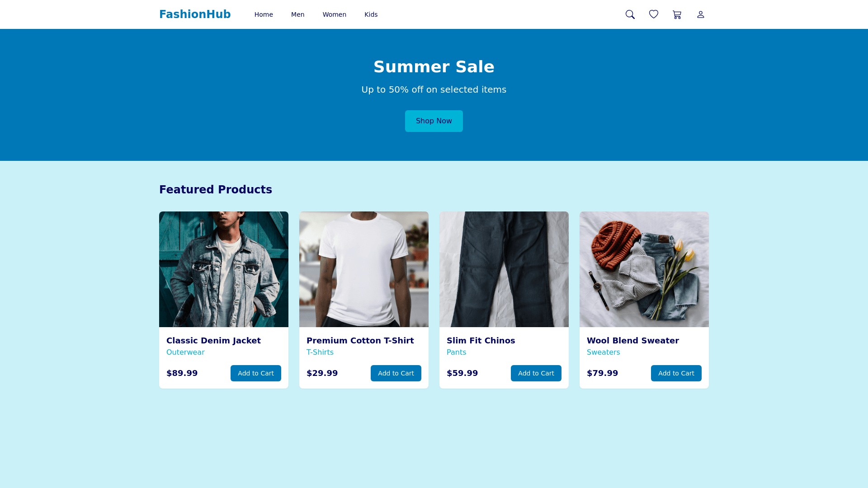Open the Women navigation menu item
Screen dimensions: 868x488
pos(335,14)
